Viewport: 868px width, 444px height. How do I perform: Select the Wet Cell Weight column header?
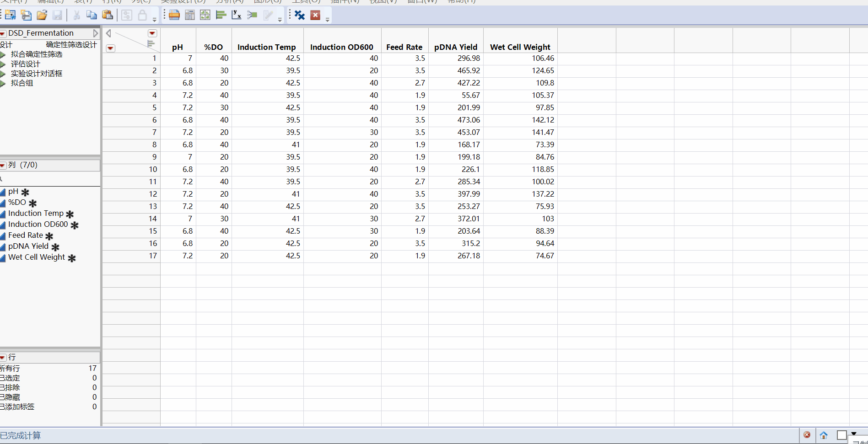click(520, 47)
